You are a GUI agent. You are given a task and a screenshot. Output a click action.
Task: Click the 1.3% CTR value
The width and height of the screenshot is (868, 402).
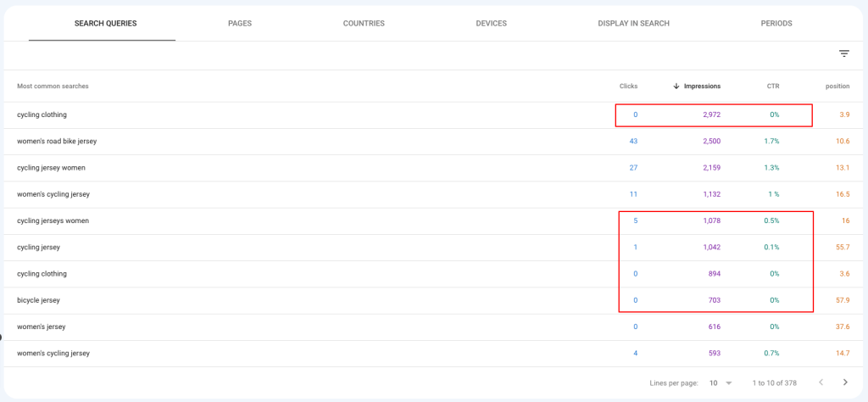pos(772,168)
